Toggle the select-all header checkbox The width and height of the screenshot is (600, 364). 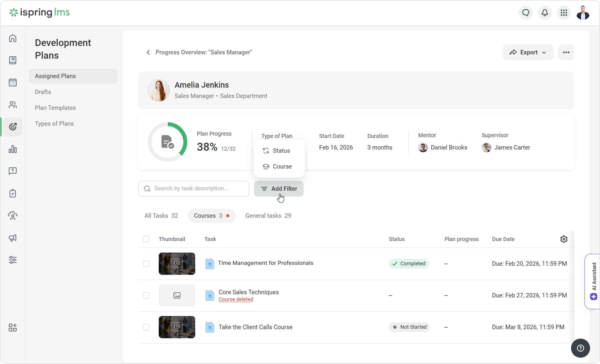tap(146, 239)
